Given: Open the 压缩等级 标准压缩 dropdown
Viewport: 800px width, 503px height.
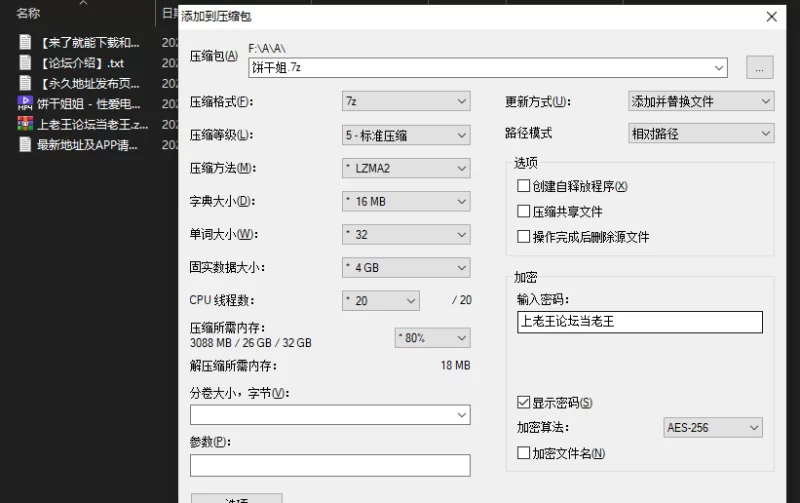Looking at the screenshot, I should pos(406,135).
